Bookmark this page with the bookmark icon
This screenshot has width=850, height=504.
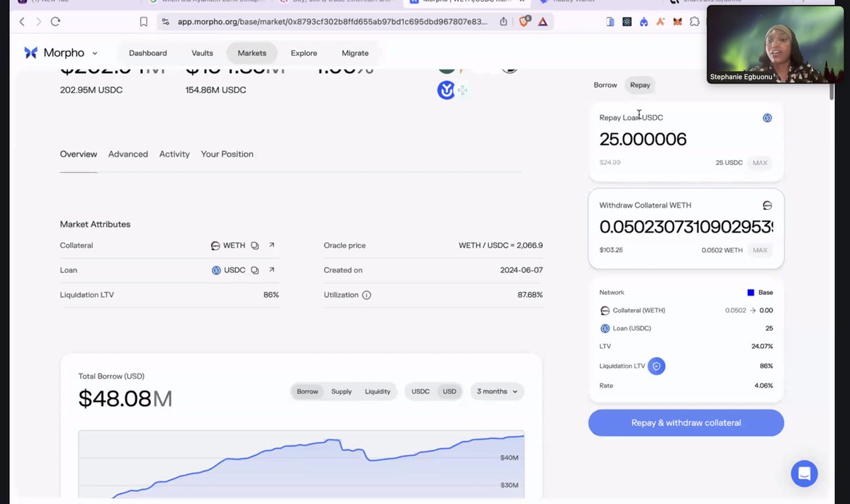[x=144, y=22]
